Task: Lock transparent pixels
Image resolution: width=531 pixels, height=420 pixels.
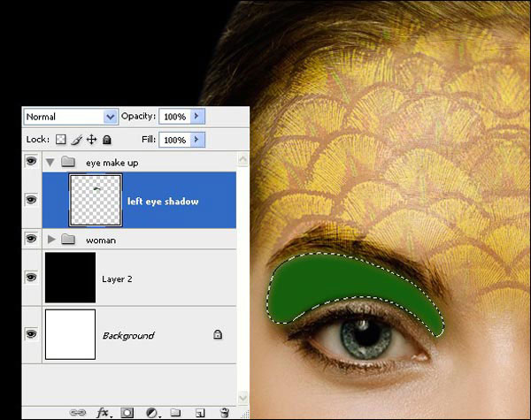Action: click(61, 140)
